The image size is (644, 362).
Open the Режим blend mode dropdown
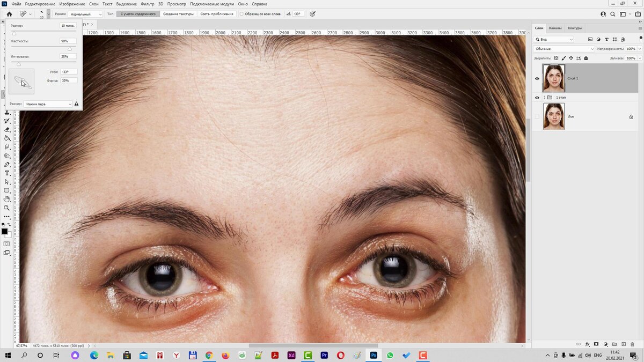[x=85, y=14]
